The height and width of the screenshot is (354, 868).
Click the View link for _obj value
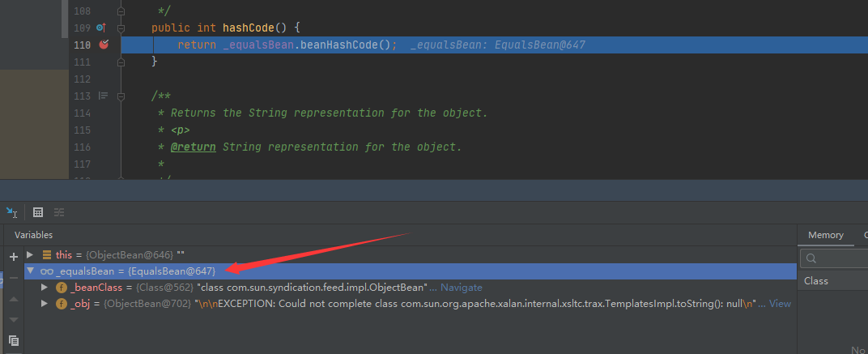(780, 304)
